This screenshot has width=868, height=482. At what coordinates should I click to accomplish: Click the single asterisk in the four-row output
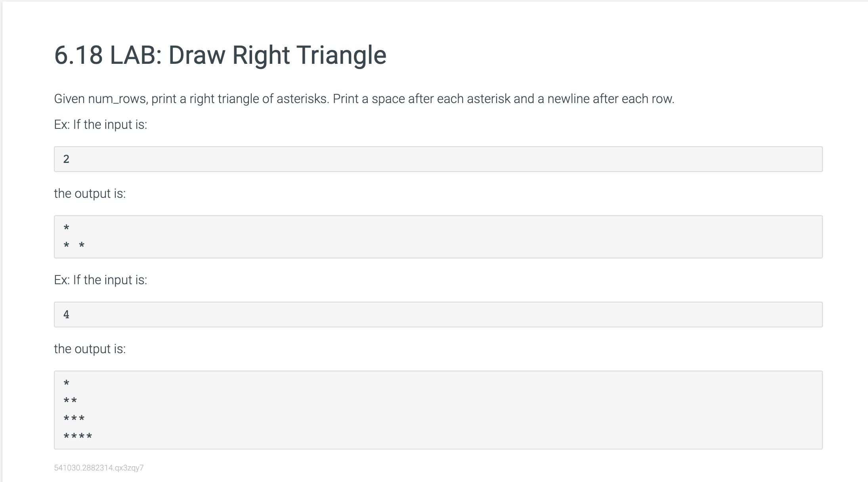(66, 383)
